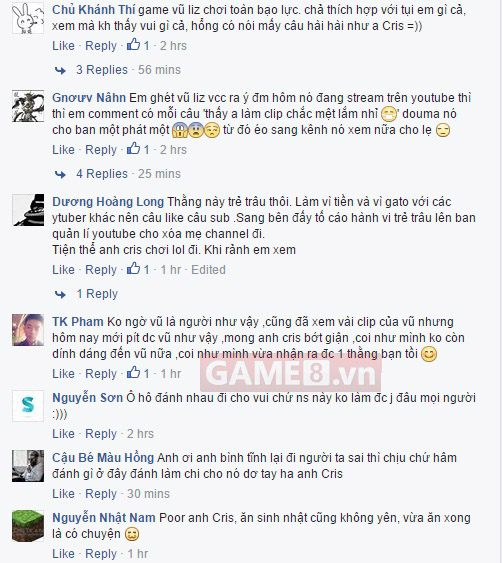Viewport: 502px width, 563px height.
Task: Expand the 4 Replies thread
Action: (102, 174)
